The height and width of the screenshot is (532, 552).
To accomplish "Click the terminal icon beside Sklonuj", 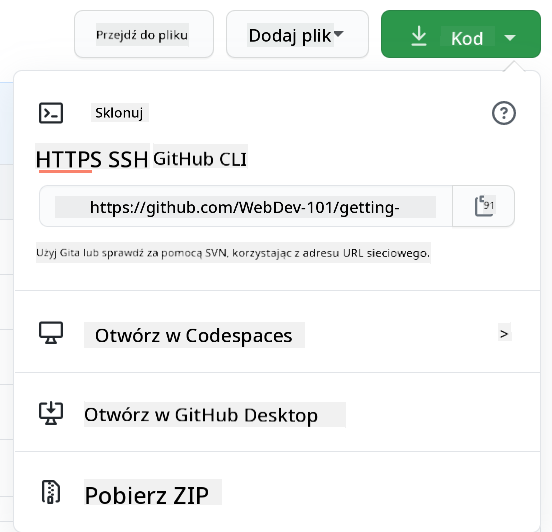I will pos(51,113).
